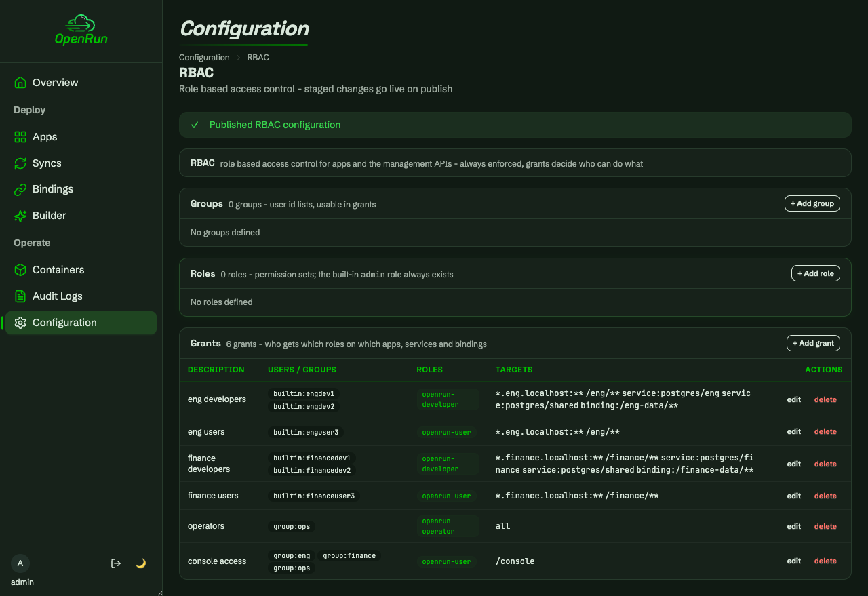Click the Description column header
The image size is (868, 596).
pyautogui.click(x=216, y=370)
